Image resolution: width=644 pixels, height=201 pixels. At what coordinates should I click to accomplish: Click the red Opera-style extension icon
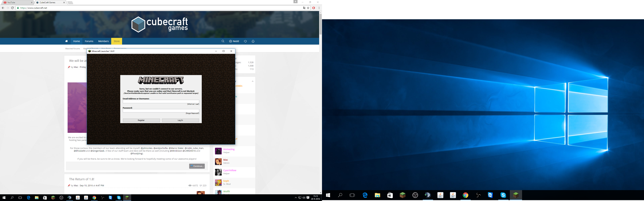coord(313,8)
